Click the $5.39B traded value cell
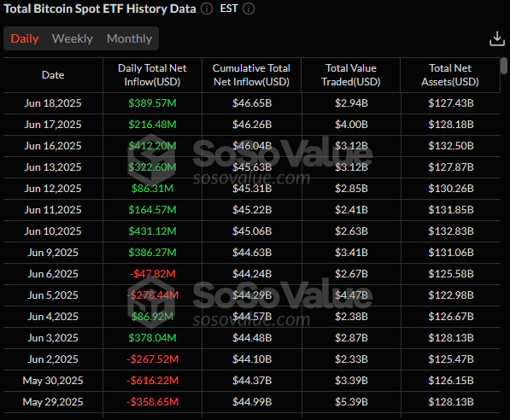Screen dimensions: 510x420 [351, 402]
